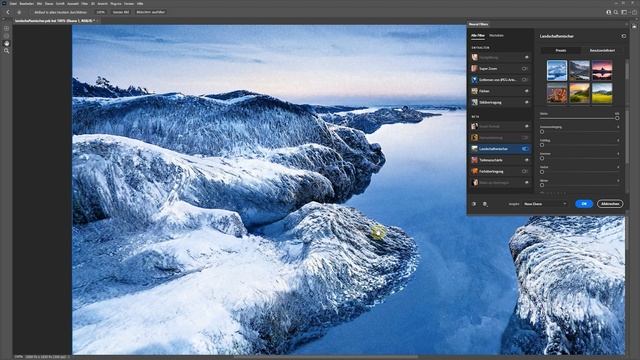Click the Abbrechen button

(x=610, y=204)
